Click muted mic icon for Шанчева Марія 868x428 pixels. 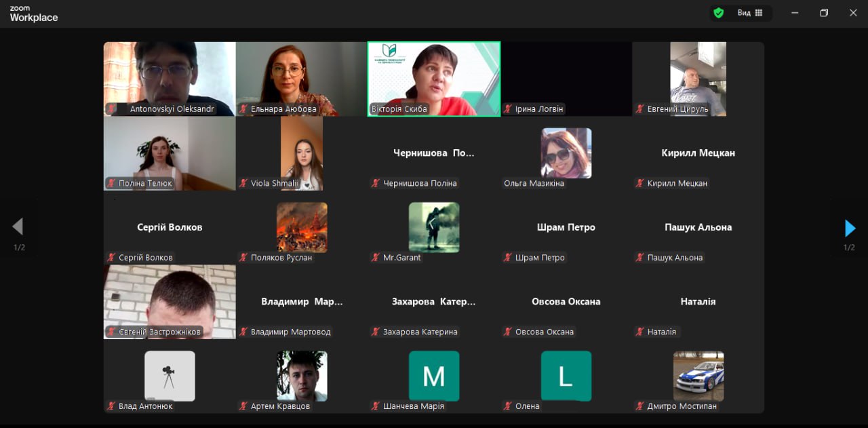(376, 406)
